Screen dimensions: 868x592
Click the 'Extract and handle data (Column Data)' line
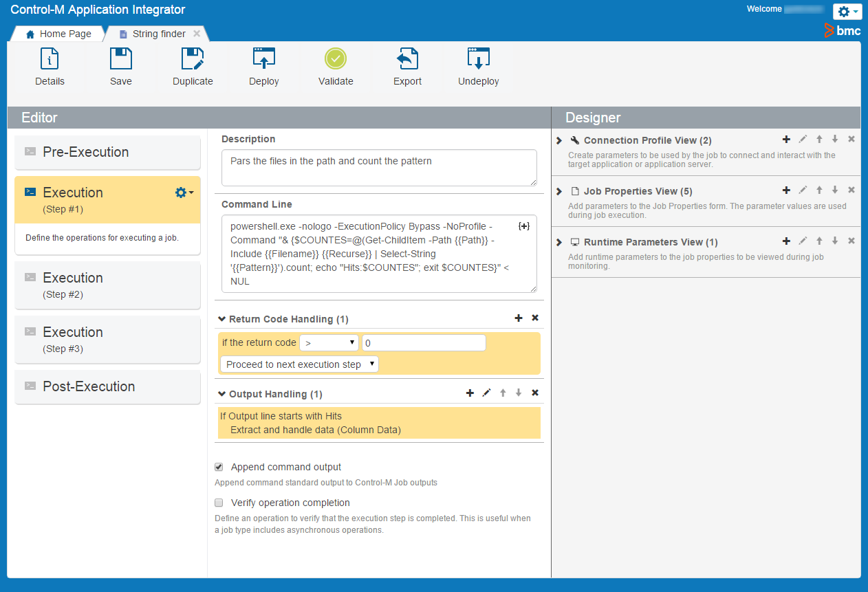click(316, 430)
